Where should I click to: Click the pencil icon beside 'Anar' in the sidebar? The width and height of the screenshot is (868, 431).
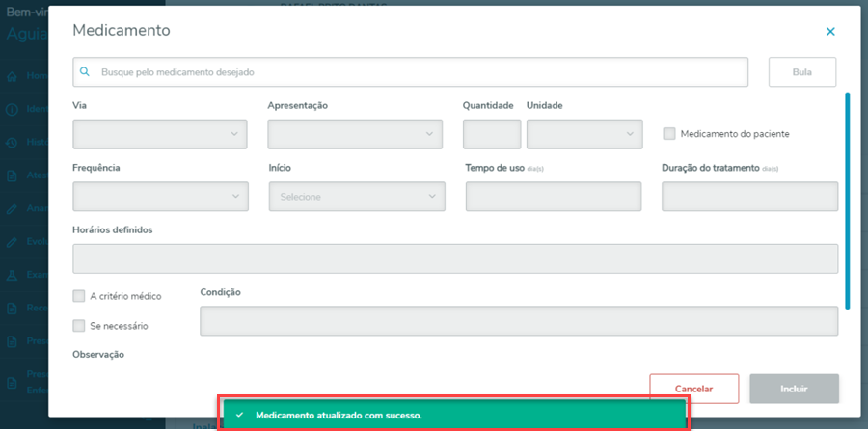12,209
